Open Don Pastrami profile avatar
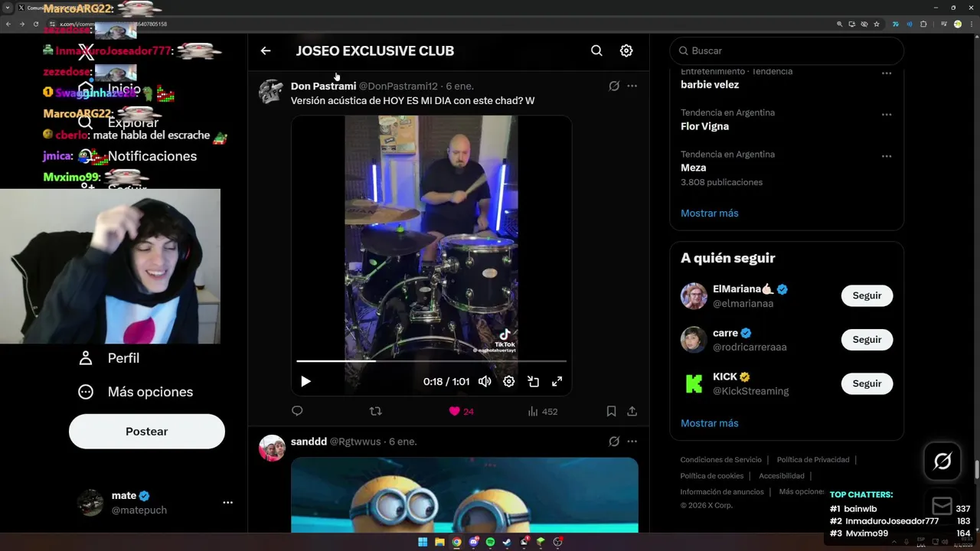This screenshot has height=551, width=980. click(x=271, y=92)
